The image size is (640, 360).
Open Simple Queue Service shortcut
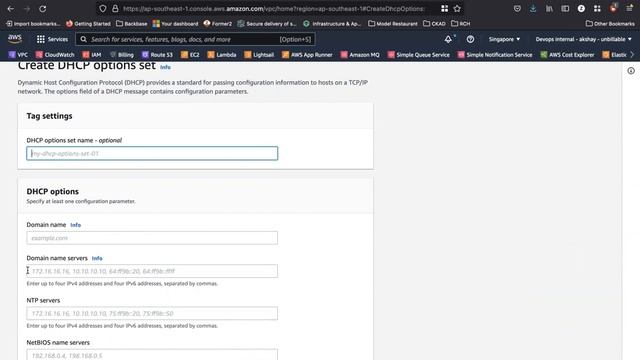click(x=418, y=55)
